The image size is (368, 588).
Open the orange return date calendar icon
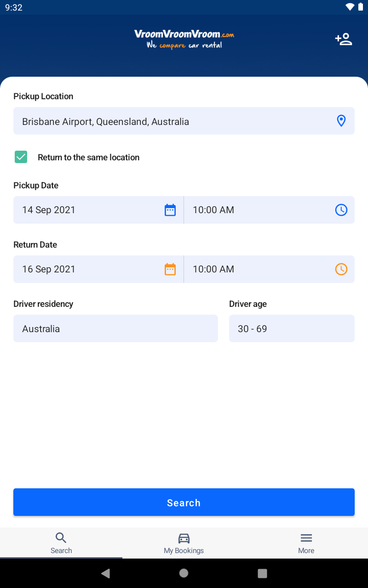coord(170,269)
